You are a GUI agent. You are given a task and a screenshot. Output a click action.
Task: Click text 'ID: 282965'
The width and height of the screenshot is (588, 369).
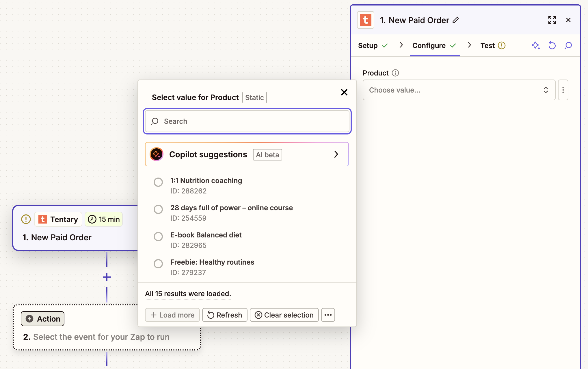point(188,246)
